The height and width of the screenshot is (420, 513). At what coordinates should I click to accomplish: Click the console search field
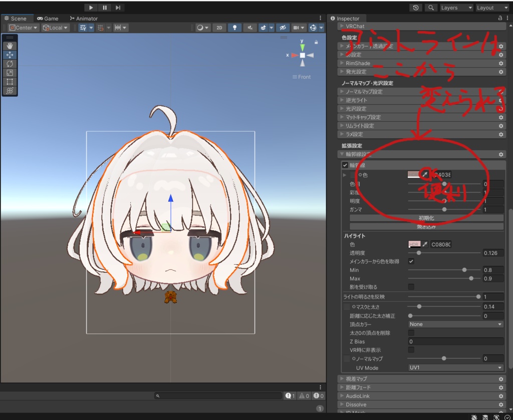[x=218, y=396]
